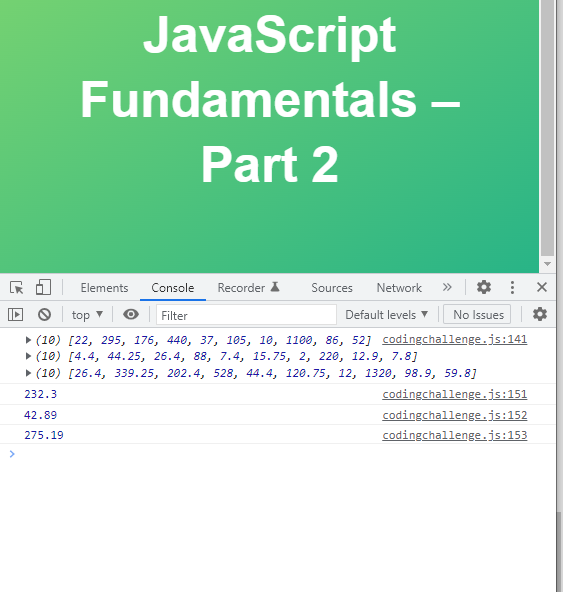The height and width of the screenshot is (592, 563).
Task: Open the codingchallenge.js:152 source link
Action: pos(455,415)
